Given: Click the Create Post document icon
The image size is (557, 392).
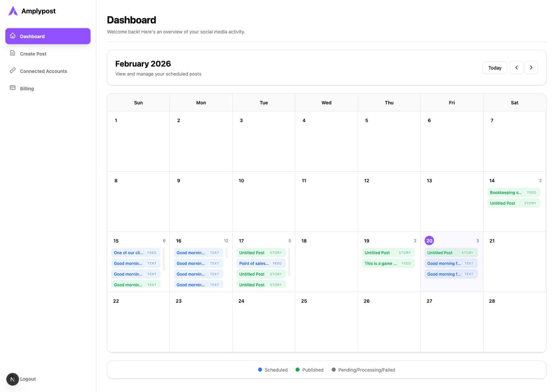Looking at the screenshot, I should [13, 53].
